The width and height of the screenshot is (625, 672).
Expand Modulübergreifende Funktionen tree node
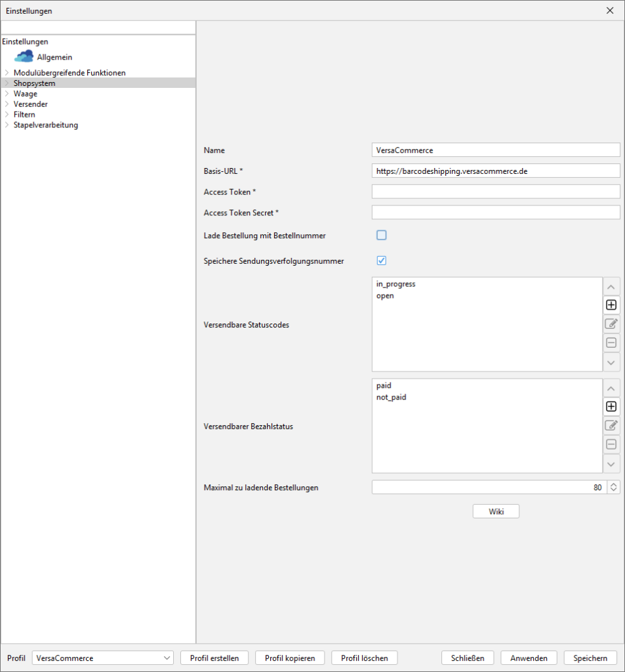(x=7, y=73)
